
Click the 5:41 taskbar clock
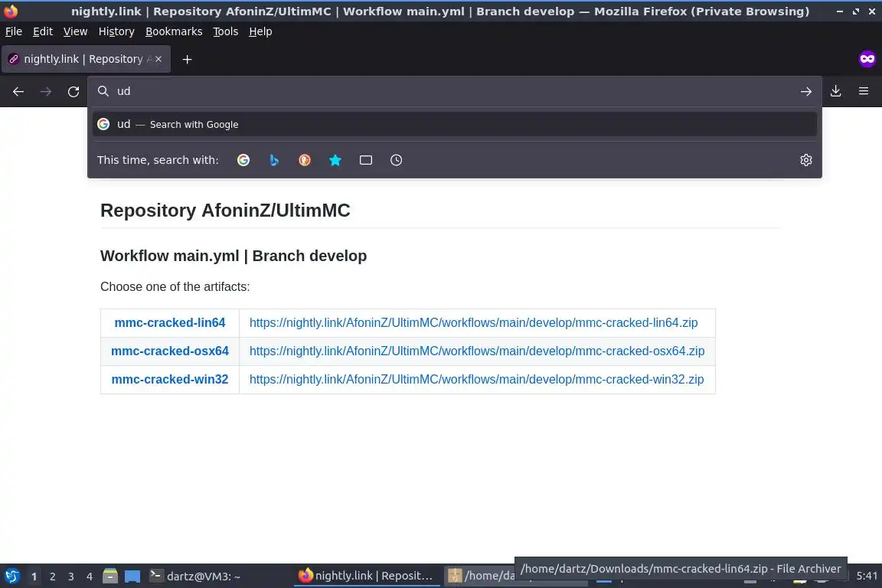(867, 577)
